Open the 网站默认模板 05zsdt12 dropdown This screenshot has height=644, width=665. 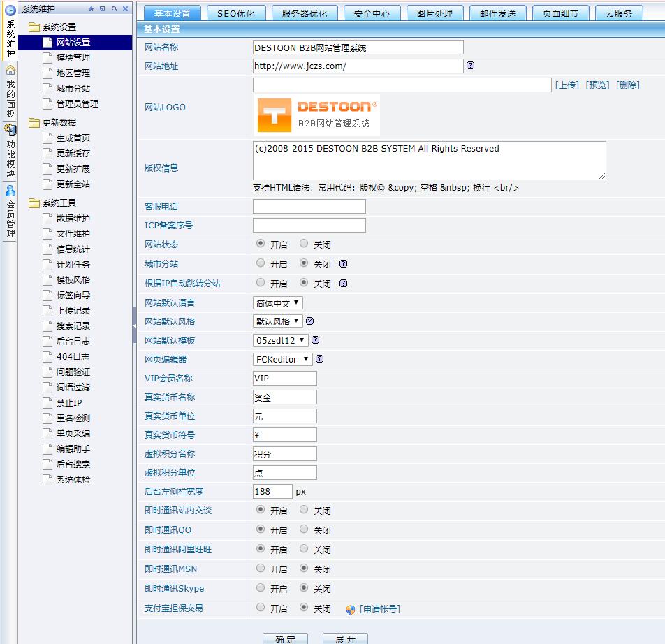pyautogui.click(x=280, y=340)
